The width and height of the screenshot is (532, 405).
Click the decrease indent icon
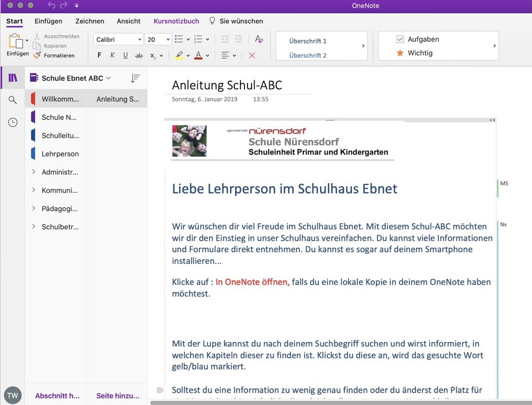click(225, 39)
